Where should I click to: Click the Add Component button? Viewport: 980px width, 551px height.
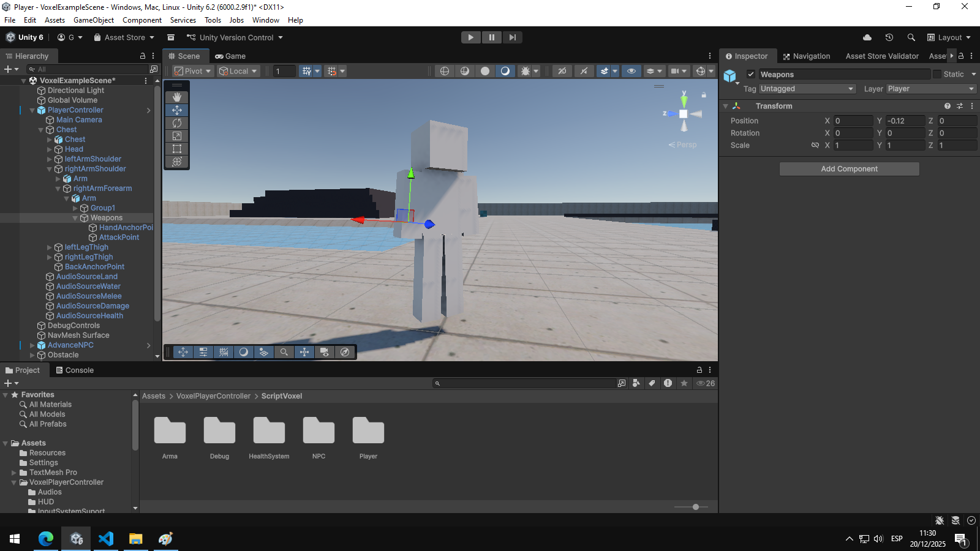click(849, 169)
